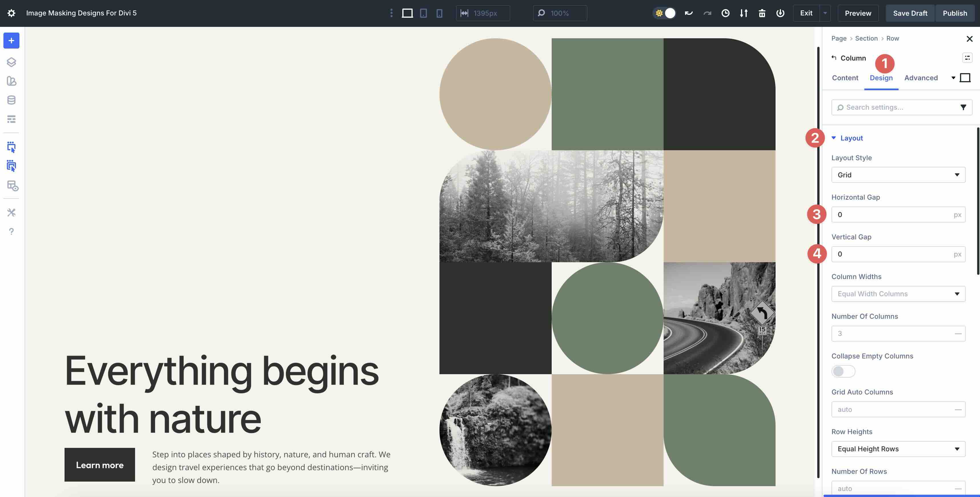Open the Advanced tab

point(921,78)
